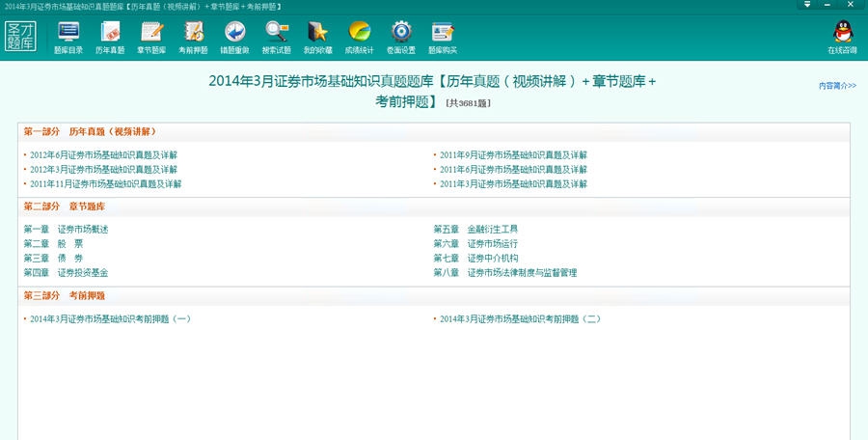Viewport: 868px width, 440px height.
Task: Click 第三部分 考前押题 section header
Action: tap(65, 295)
